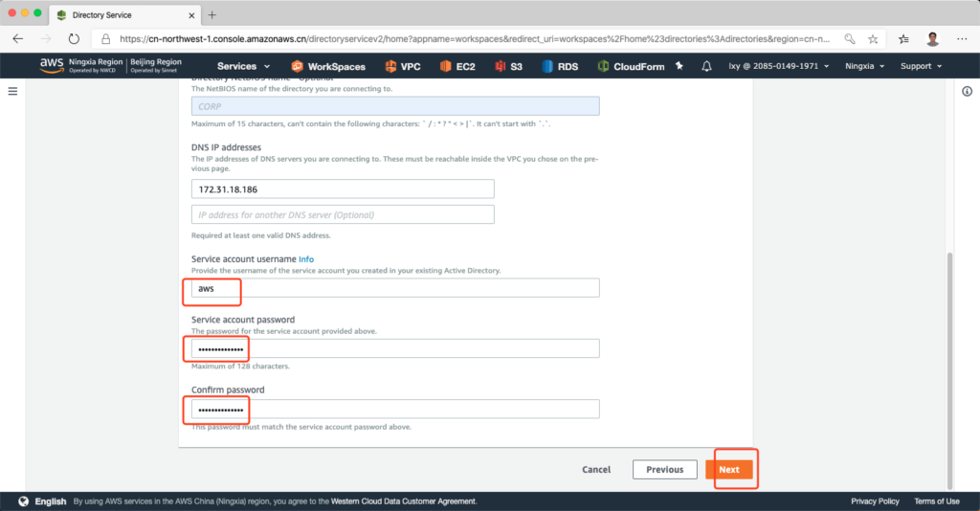This screenshot has height=511, width=980.
Task: Open the RDS service shortcut
Action: [x=561, y=66]
